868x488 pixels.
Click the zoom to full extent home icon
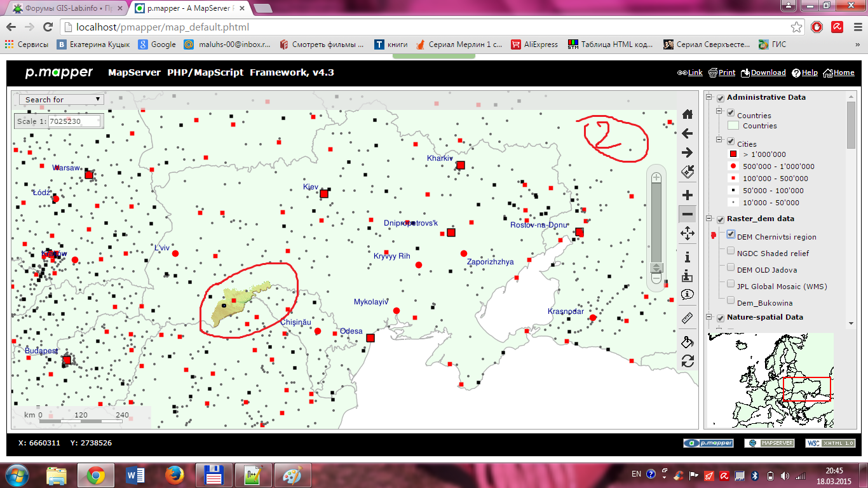687,114
